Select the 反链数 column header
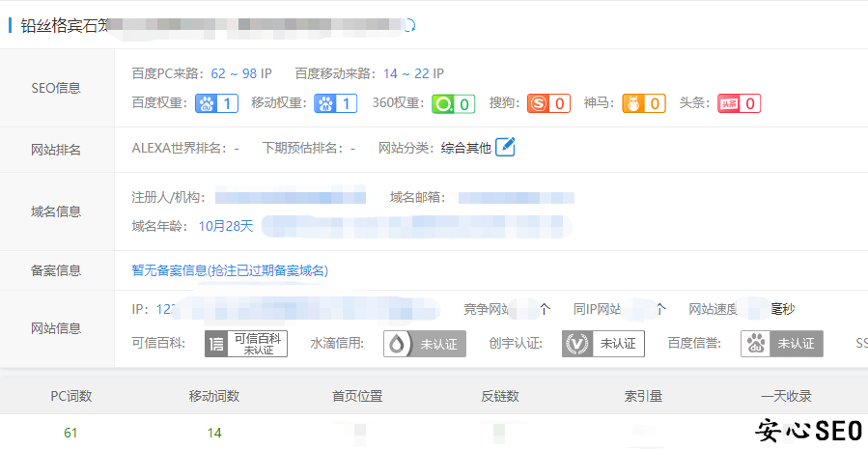868x450 pixels. 500,396
